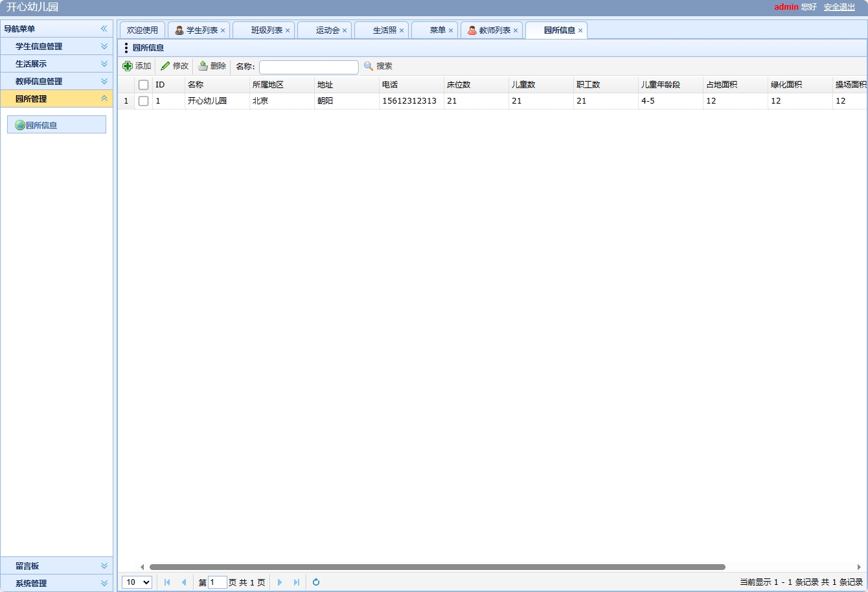The width and height of the screenshot is (868, 592).
Task: Click into the 名称 search field
Action: click(309, 67)
